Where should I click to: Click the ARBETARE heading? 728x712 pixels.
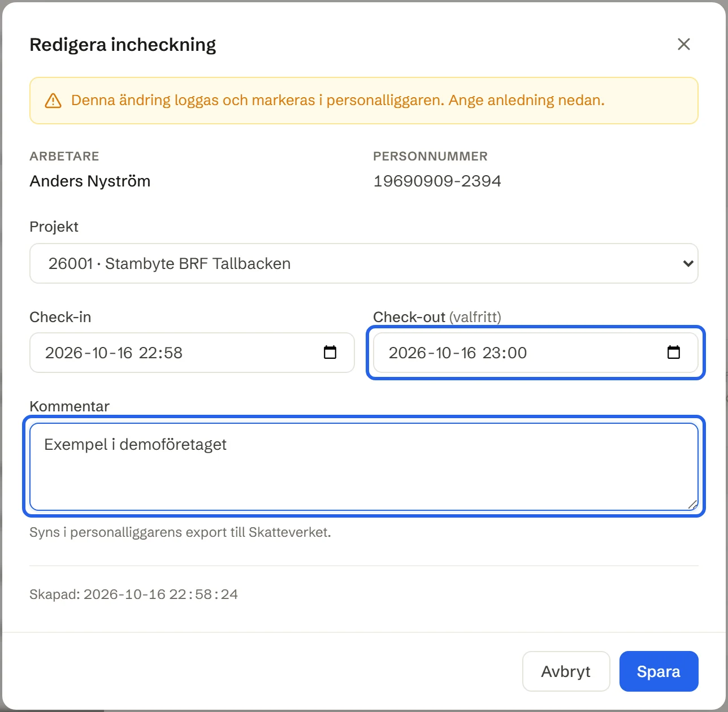pyautogui.click(x=64, y=157)
